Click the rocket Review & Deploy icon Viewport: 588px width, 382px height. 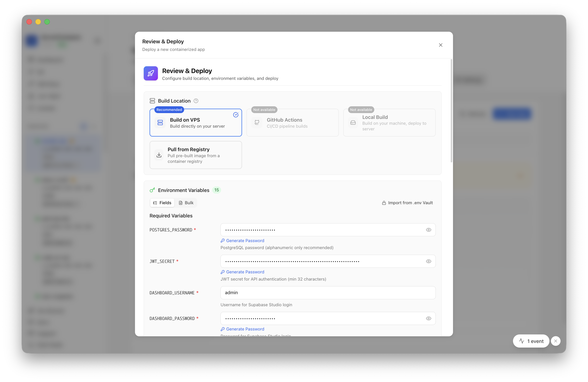pos(151,73)
